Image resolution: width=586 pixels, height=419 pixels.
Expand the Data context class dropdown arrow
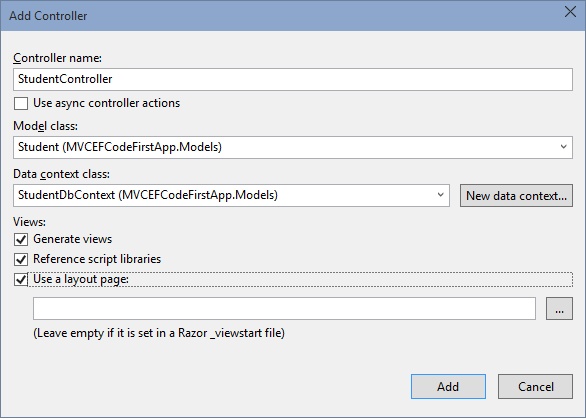click(441, 195)
